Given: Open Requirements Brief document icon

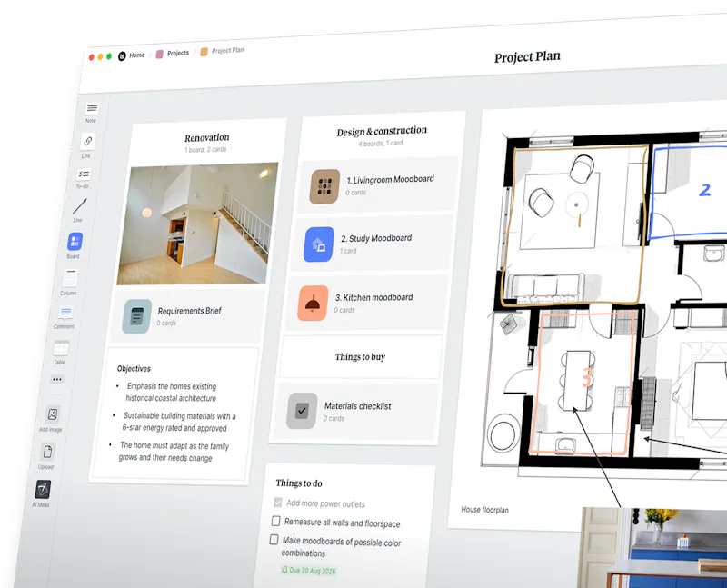Looking at the screenshot, I should [x=137, y=315].
